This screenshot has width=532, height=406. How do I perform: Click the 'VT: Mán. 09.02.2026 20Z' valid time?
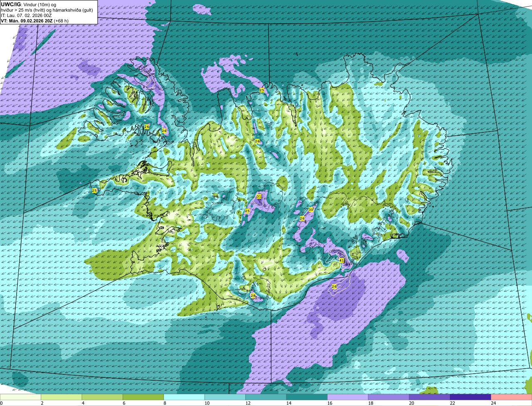pyautogui.click(x=27, y=21)
